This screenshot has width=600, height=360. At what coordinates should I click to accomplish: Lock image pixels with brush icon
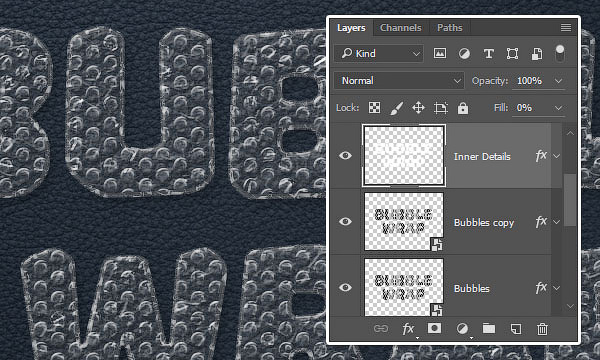[x=396, y=108]
